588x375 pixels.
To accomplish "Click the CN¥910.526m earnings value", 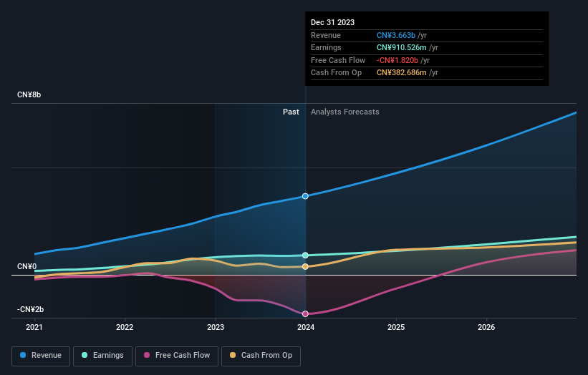I will click(x=402, y=47).
